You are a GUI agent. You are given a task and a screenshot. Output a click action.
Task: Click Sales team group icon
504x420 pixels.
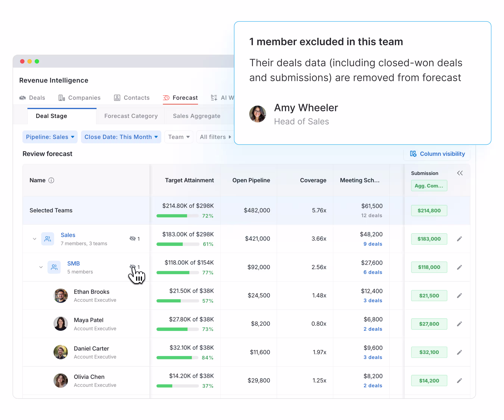tap(48, 239)
